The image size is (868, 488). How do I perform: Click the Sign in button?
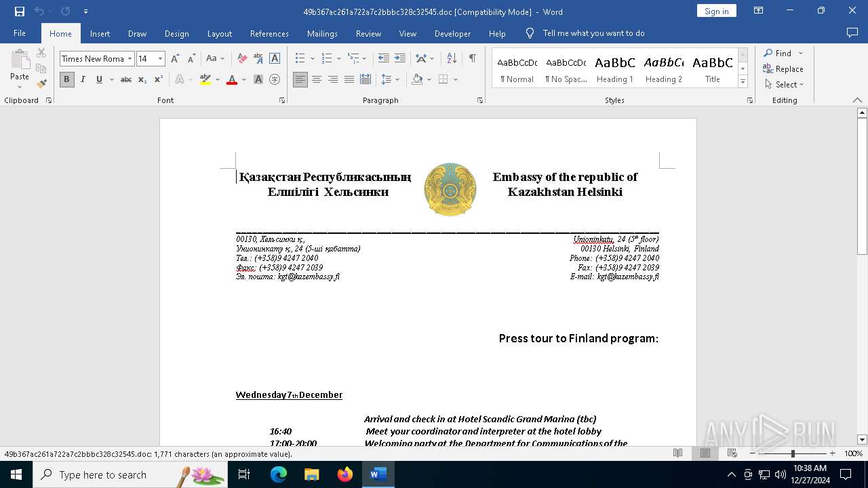pos(716,11)
